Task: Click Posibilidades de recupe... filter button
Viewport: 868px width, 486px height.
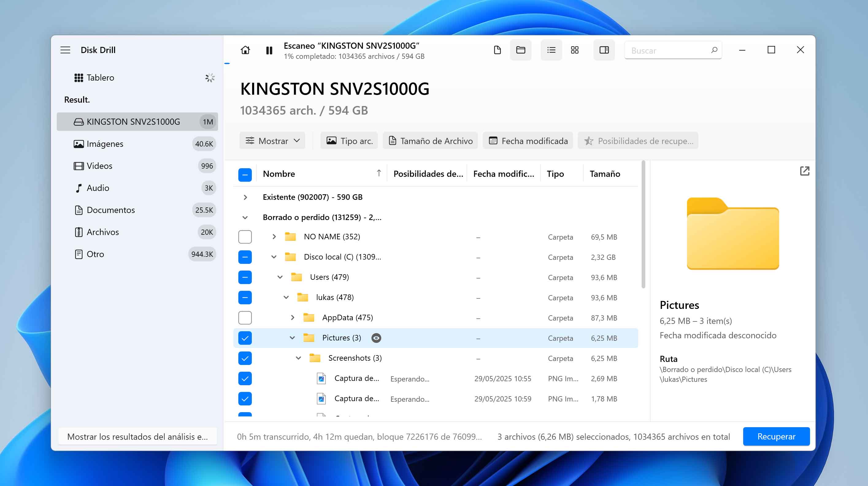Action: click(x=638, y=141)
